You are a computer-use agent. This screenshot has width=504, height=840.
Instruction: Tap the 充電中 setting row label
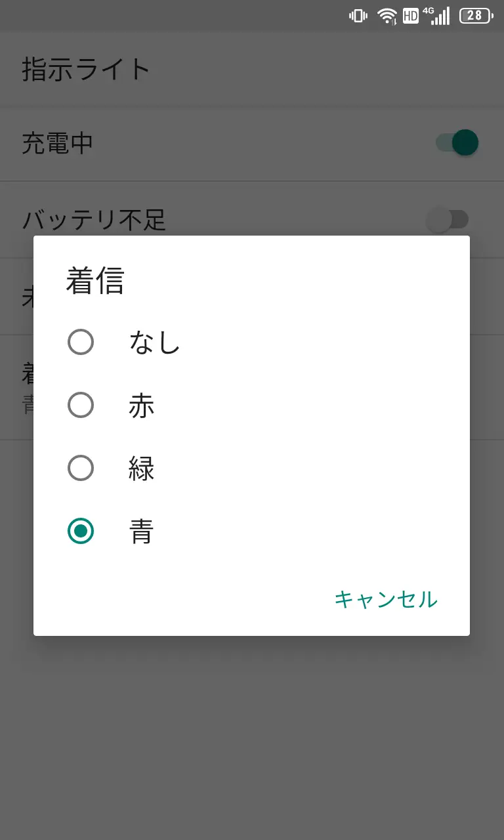point(58,143)
